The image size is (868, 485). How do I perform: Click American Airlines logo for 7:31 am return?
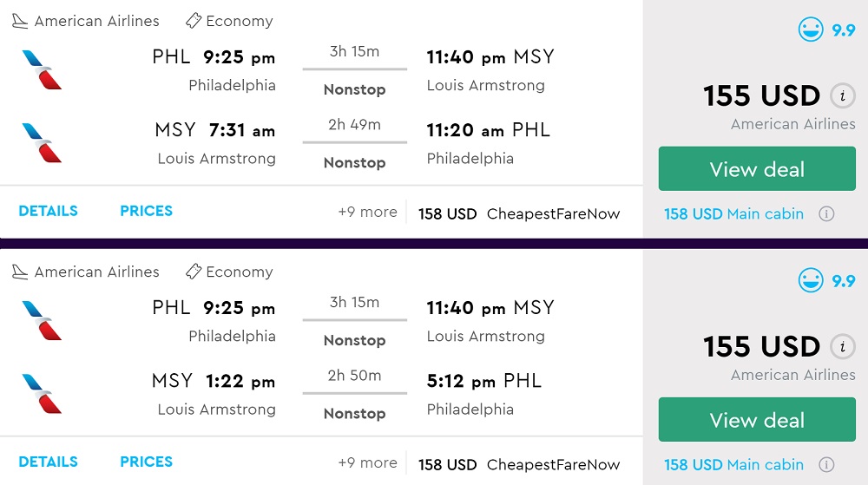(42, 142)
